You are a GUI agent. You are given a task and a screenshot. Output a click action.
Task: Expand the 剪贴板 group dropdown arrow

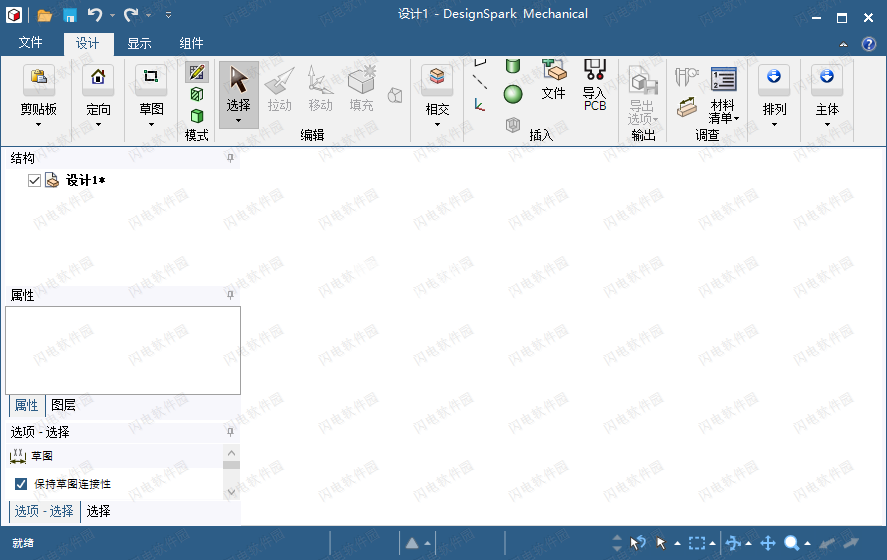point(38,124)
